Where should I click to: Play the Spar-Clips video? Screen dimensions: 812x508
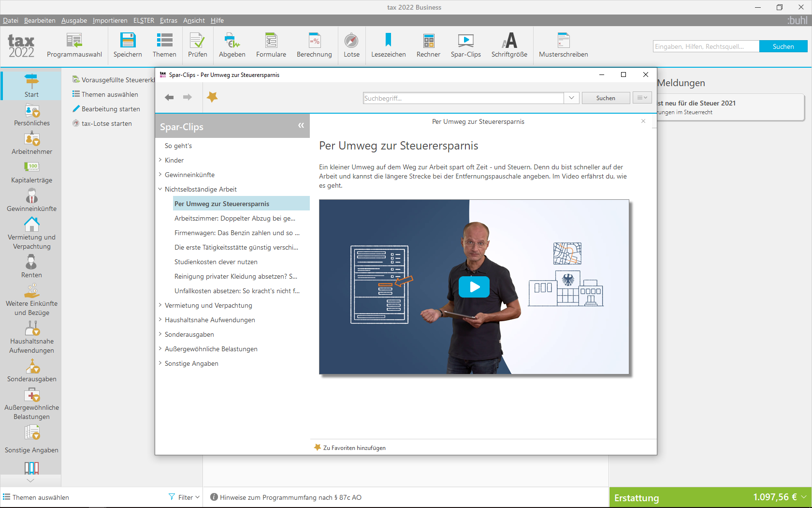point(474,287)
